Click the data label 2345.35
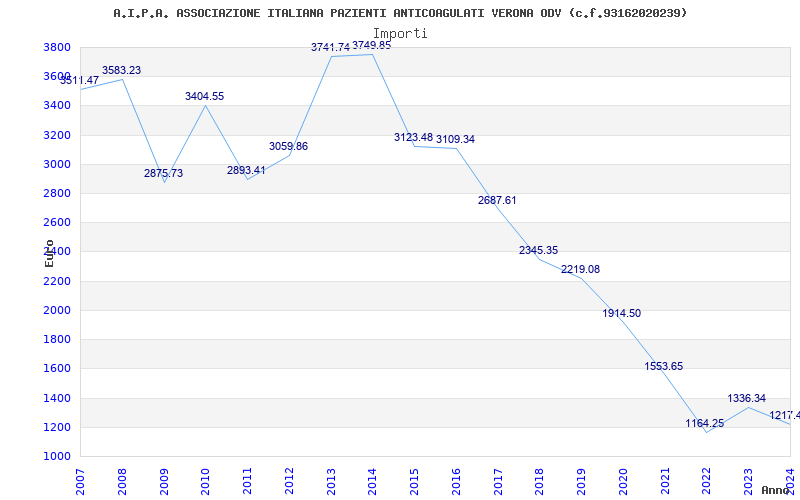The width and height of the screenshot is (800, 500). [x=538, y=251]
